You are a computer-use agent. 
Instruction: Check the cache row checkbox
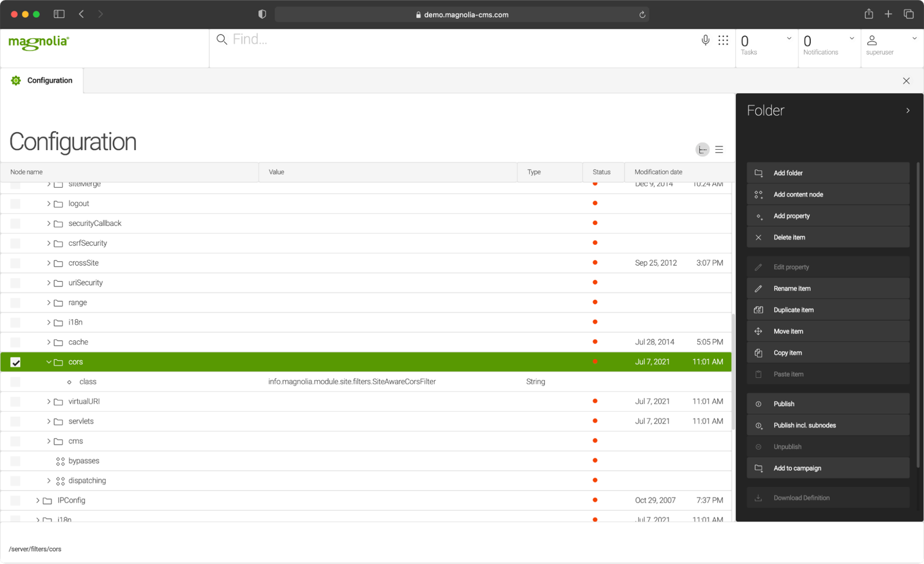(x=15, y=342)
